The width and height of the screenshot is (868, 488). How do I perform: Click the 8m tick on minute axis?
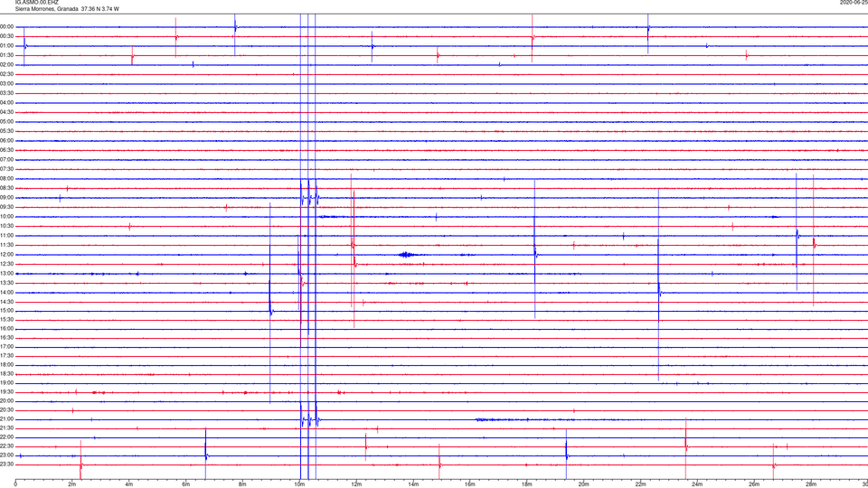242,484
